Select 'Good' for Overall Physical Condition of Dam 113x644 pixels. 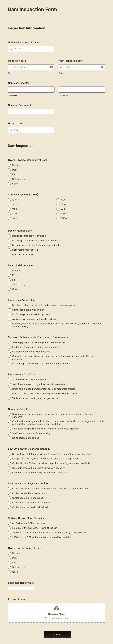tap(9, 184)
